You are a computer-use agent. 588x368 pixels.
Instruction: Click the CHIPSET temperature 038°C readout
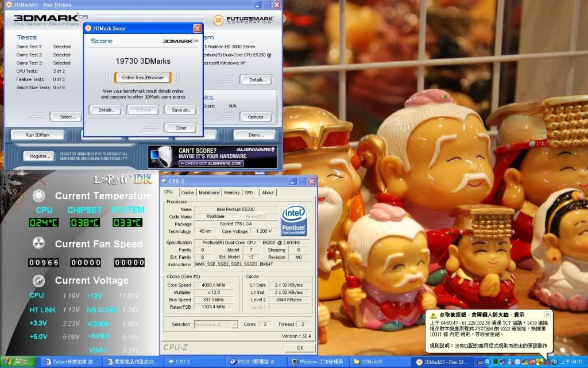tap(85, 223)
